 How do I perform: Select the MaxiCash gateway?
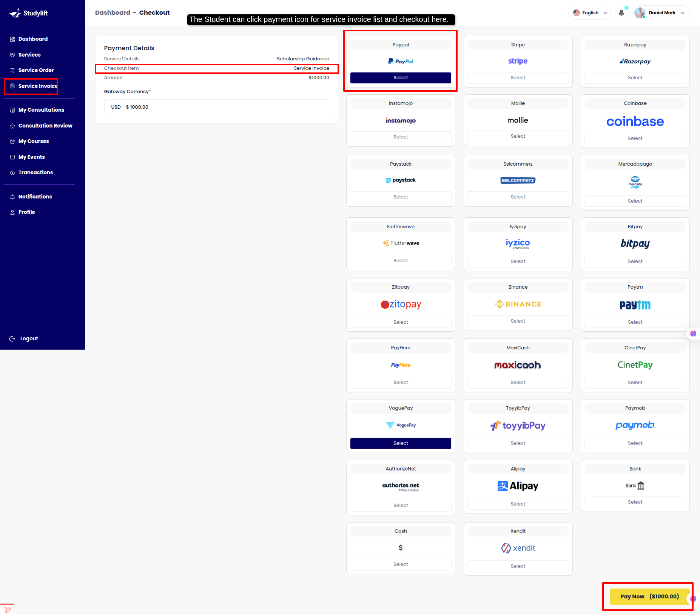coord(518,383)
